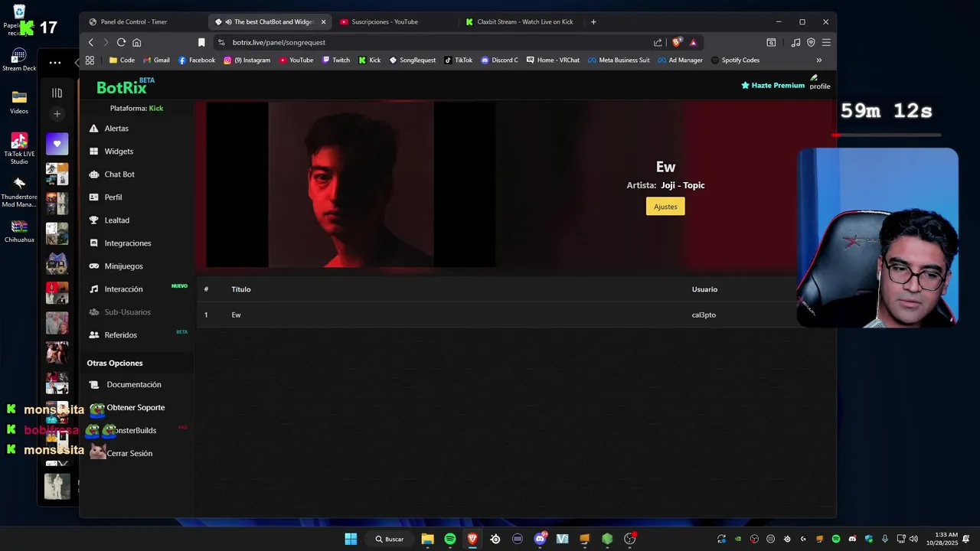Image resolution: width=980 pixels, height=551 pixels.
Task: Open TikTok LIVE Studio desktop icon
Action: (19, 148)
